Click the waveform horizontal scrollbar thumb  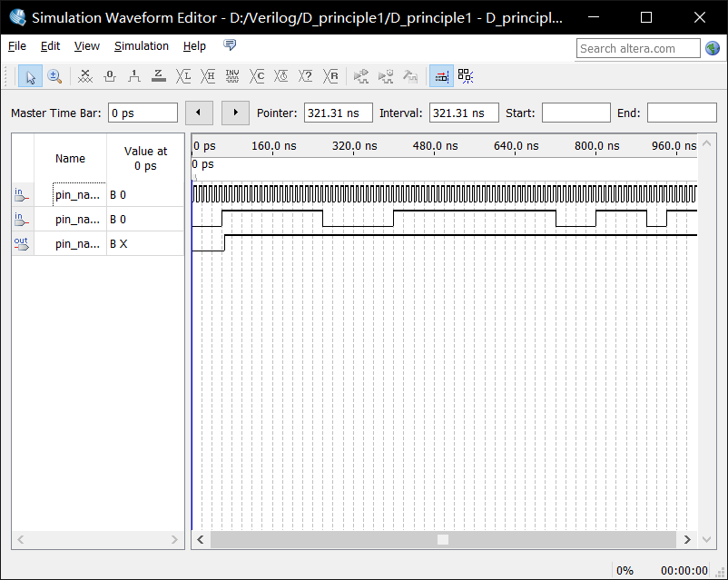pos(443,539)
